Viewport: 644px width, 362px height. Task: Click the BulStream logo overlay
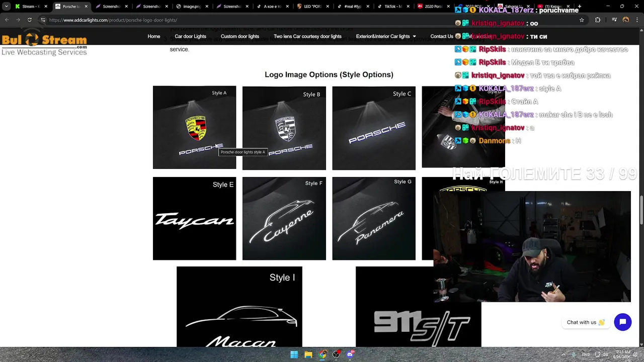(x=44, y=43)
